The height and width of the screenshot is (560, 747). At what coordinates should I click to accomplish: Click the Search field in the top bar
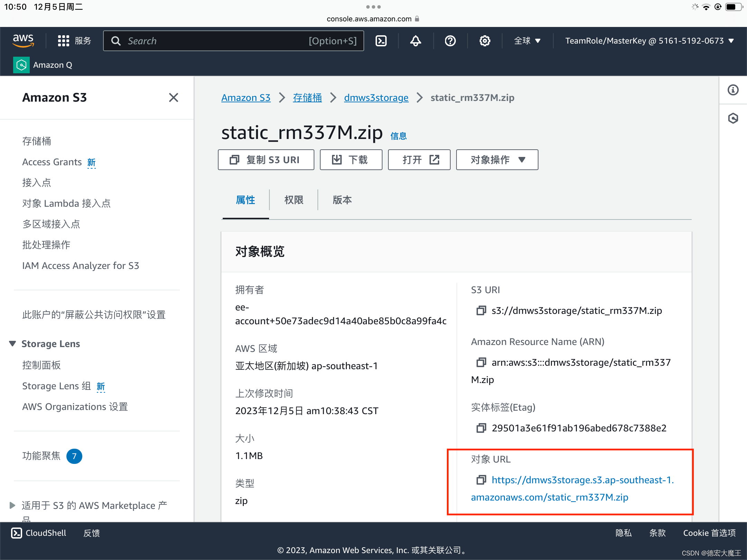[233, 41]
